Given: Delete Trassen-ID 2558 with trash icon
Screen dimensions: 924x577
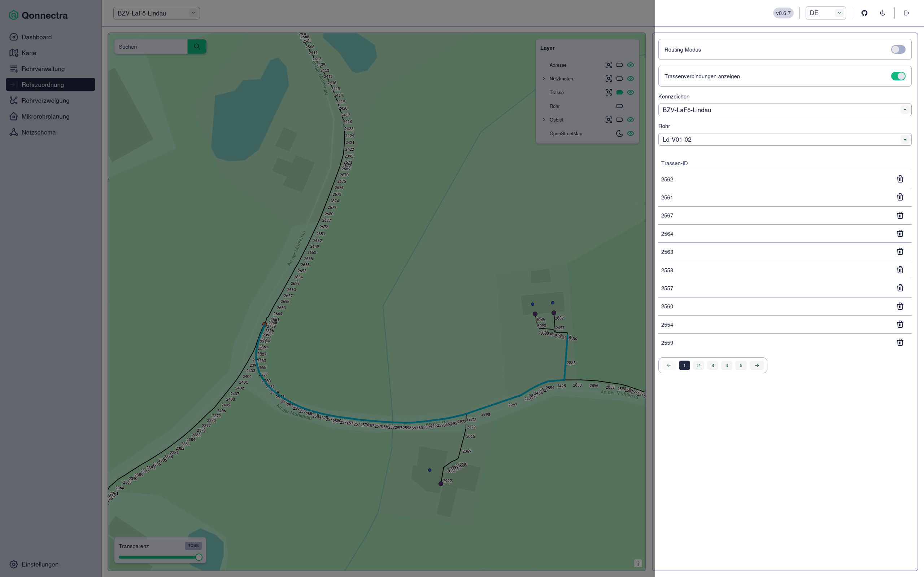Looking at the screenshot, I should click(x=900, y=270).
